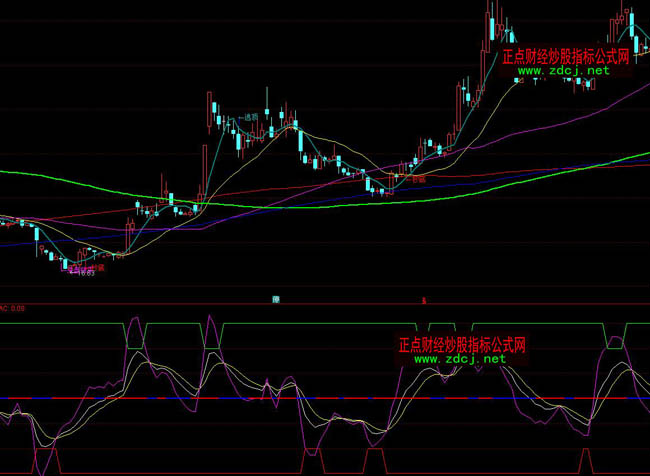
Task: Click the small red marker on the panel divider
Action: click(426, 299)
